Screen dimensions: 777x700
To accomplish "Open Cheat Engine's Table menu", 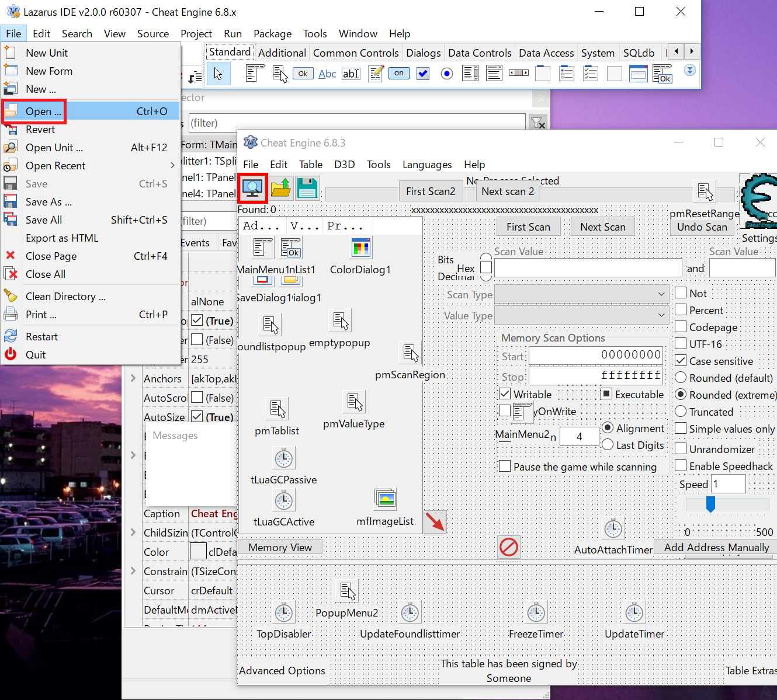I will tap(311, 165).
